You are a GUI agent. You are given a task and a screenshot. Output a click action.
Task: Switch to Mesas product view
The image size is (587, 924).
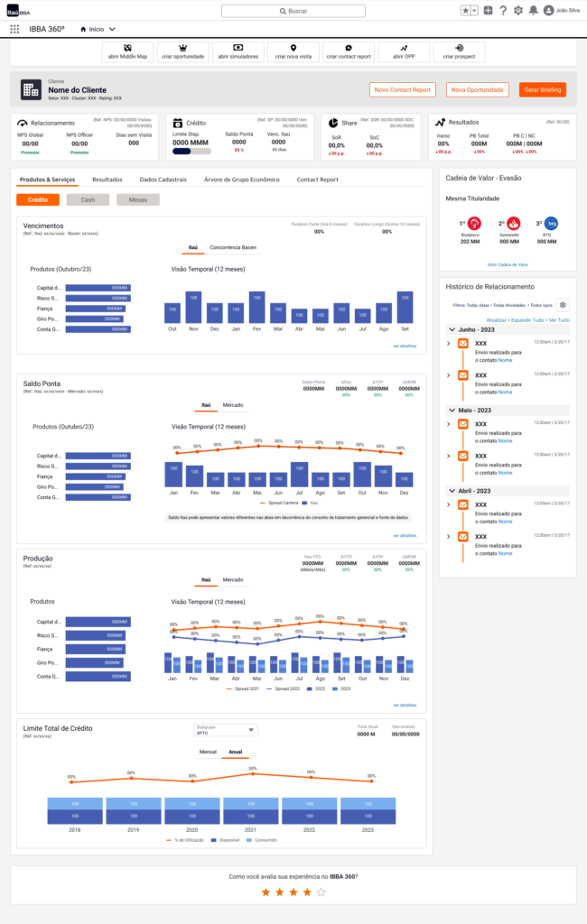[137, 199]
